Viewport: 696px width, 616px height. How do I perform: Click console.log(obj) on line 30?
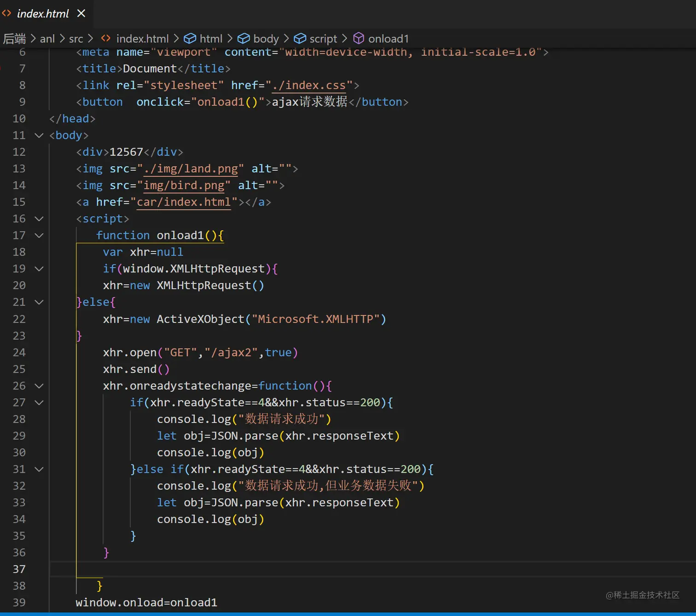click(210, 453)
